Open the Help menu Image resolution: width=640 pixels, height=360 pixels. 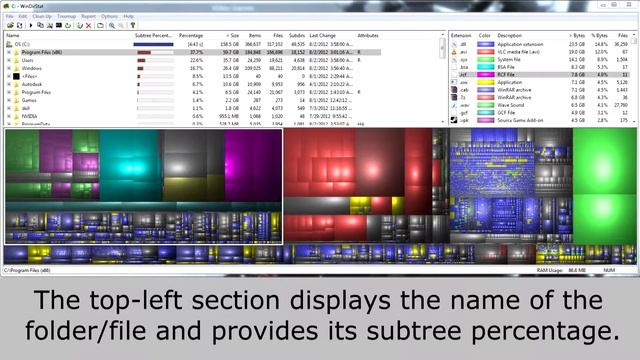(129, 16)
